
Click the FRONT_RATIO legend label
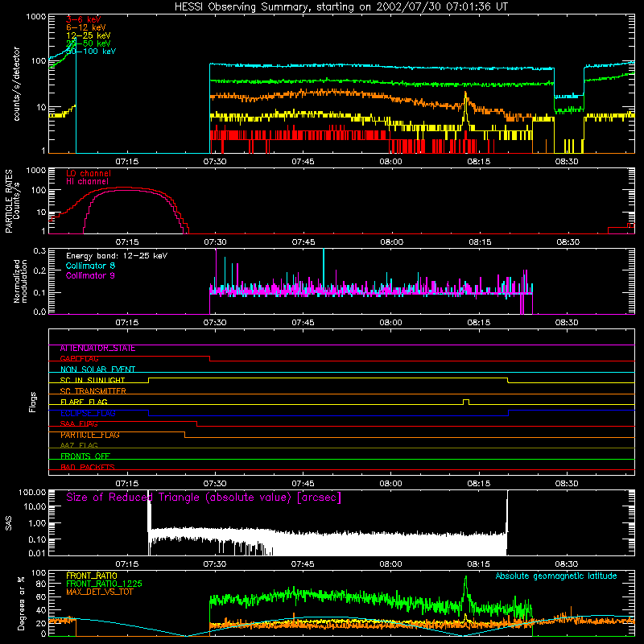tap(92, 576)
